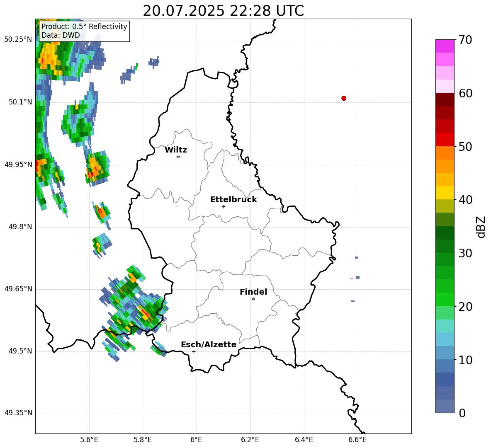Click the cross marker below Findel
This screenshot has width=491, height=448.
click(253, 299)
